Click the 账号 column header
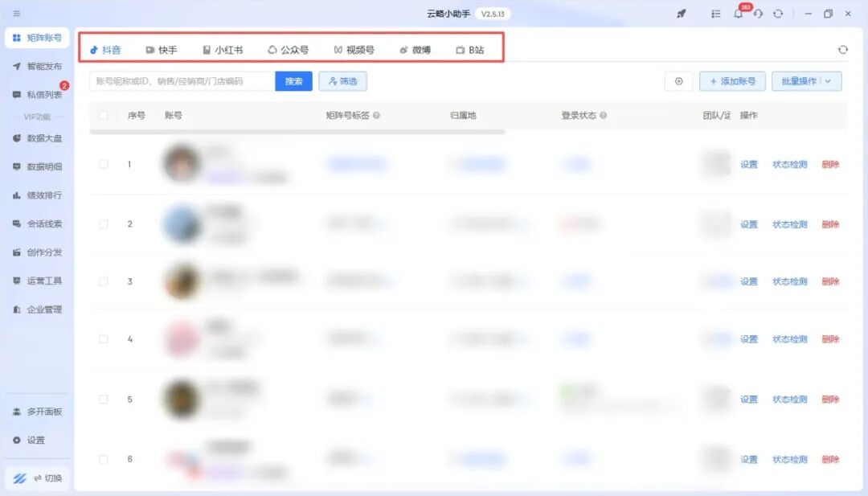868x496 pixels. [174, 115]
